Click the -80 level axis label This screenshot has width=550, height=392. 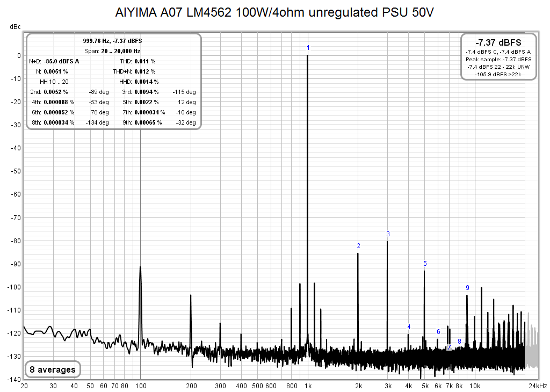[16, 241]
